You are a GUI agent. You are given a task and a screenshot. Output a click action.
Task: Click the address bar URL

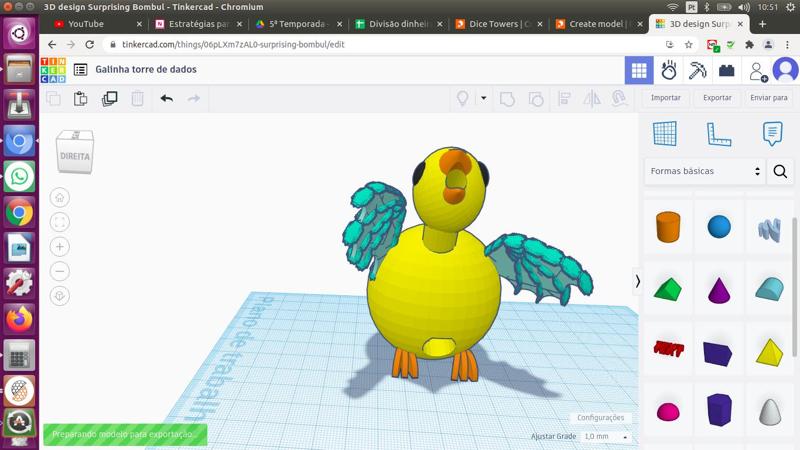pyautogui.click(x=233, y=44)
